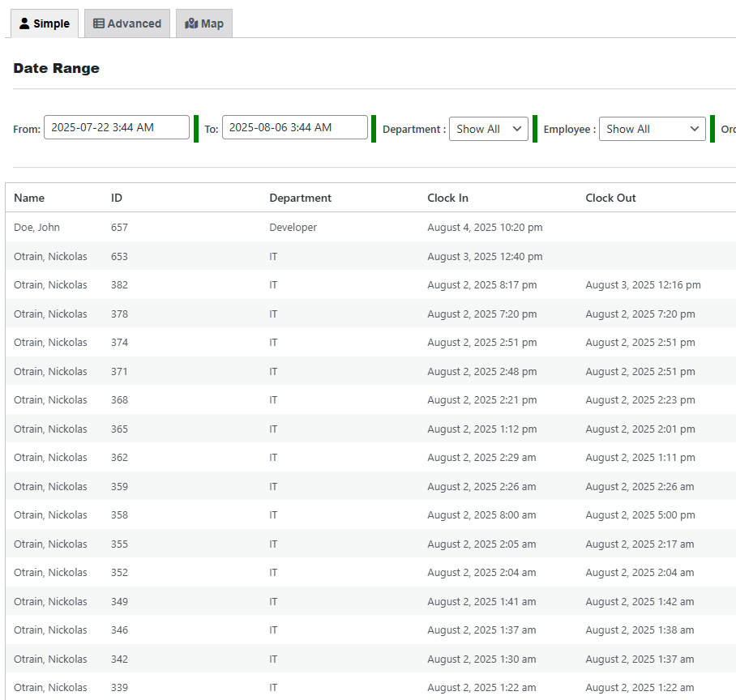Edit the To date field

(x=295, y=127)
